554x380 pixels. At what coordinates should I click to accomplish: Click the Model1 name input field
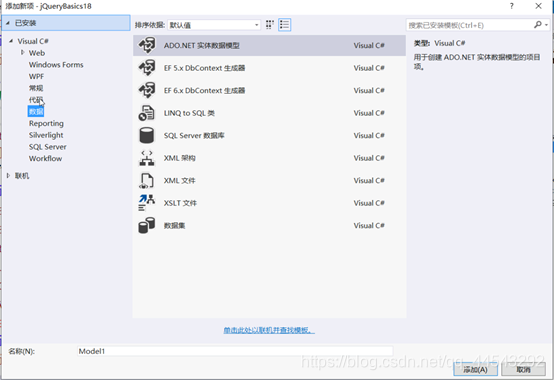(235, 351)
